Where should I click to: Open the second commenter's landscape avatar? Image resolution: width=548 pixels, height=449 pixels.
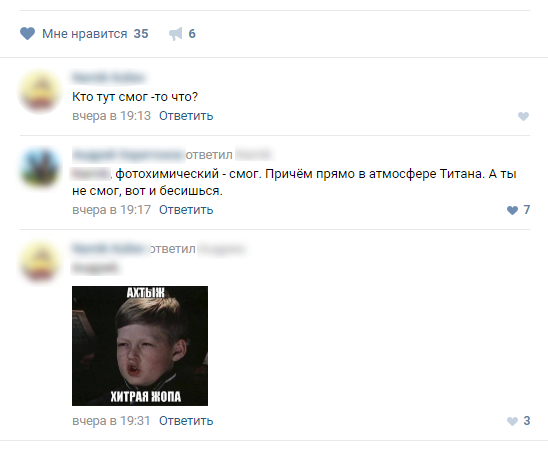(x=40, y=168)
